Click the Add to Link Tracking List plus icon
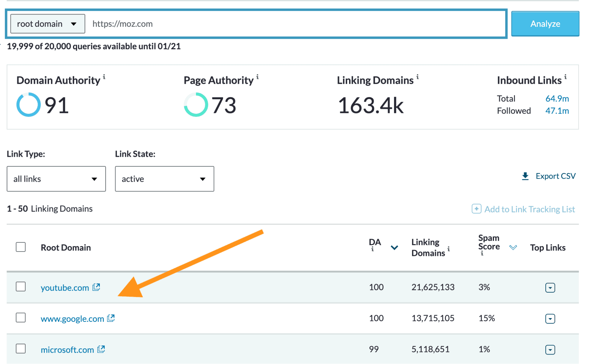This screenshot has width=616, height=364. tap(476, 209)
